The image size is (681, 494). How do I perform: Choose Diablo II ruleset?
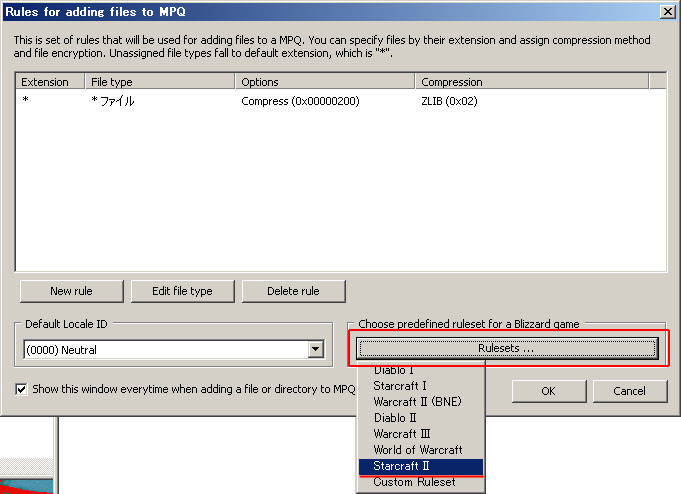point(420,418)
